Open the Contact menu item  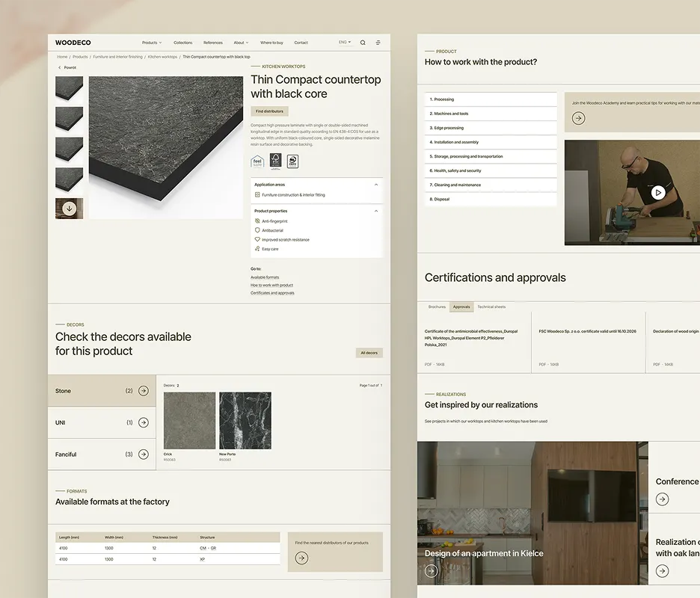click(301, 43)
